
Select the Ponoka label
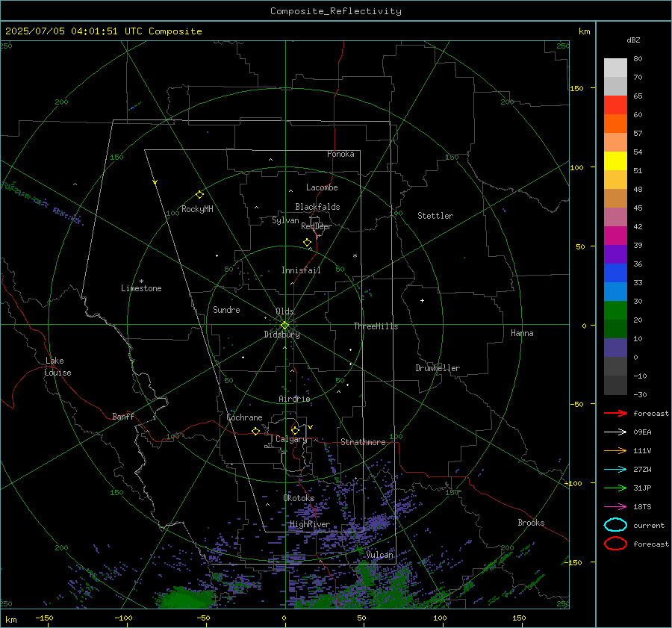point(340,154)
